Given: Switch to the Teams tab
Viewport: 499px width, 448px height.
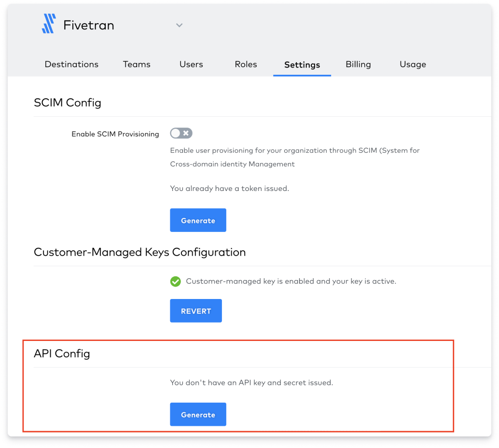Looking at the screenshot, I should tap(137, 64).
